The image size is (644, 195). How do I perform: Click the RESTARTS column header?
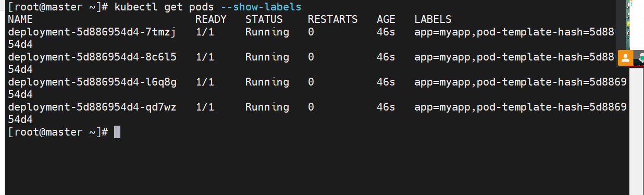click(333, 19)
